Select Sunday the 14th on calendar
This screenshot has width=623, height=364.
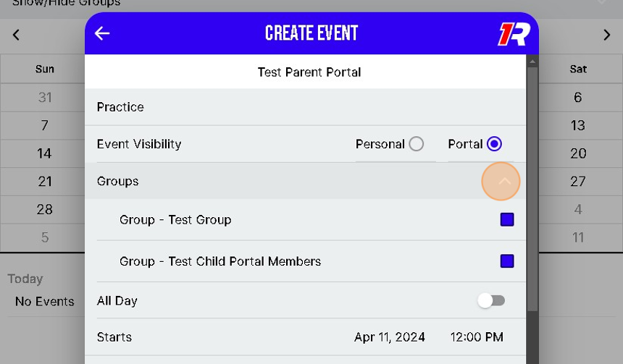(x=44, y=153)
